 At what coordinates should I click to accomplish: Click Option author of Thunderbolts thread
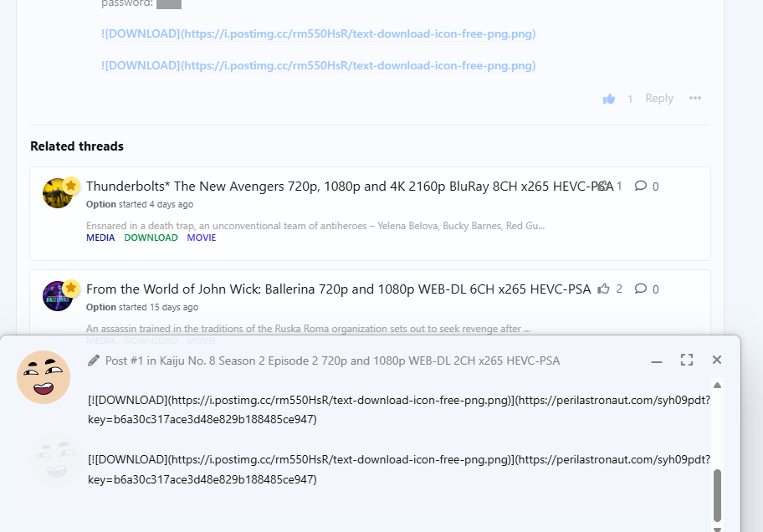tap(100, 204)
